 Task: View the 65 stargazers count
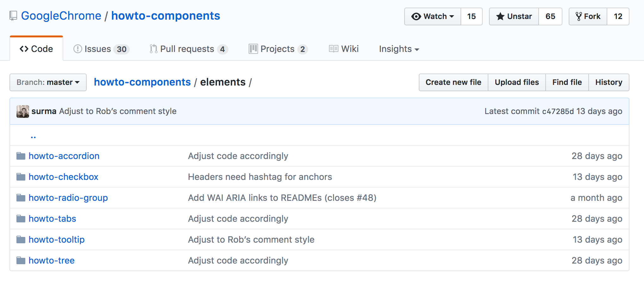550,16
